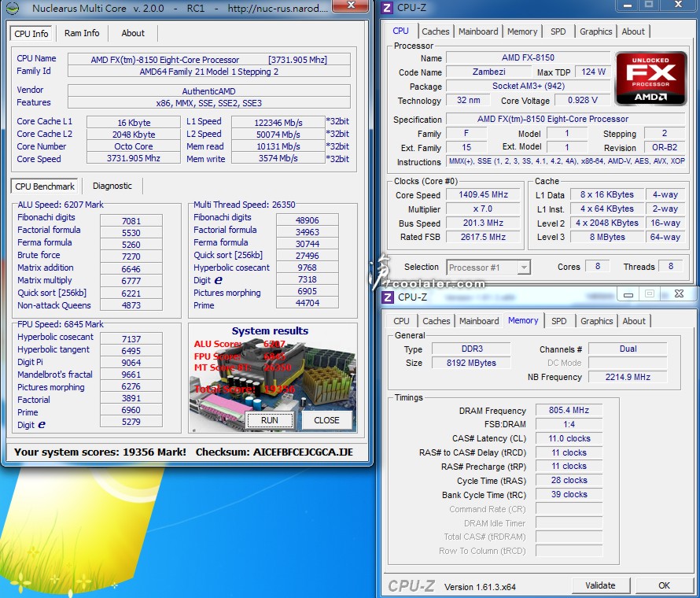Open Mainboard tab in top CPU-Z window
Screen dimensions: 700x598
(478, 31)
